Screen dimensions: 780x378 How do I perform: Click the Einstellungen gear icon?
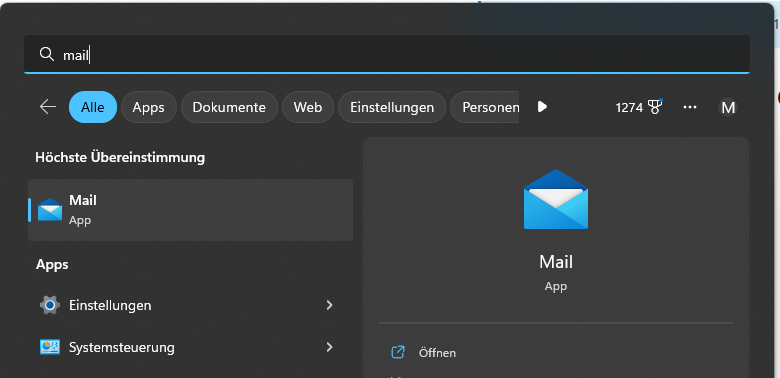50,305
